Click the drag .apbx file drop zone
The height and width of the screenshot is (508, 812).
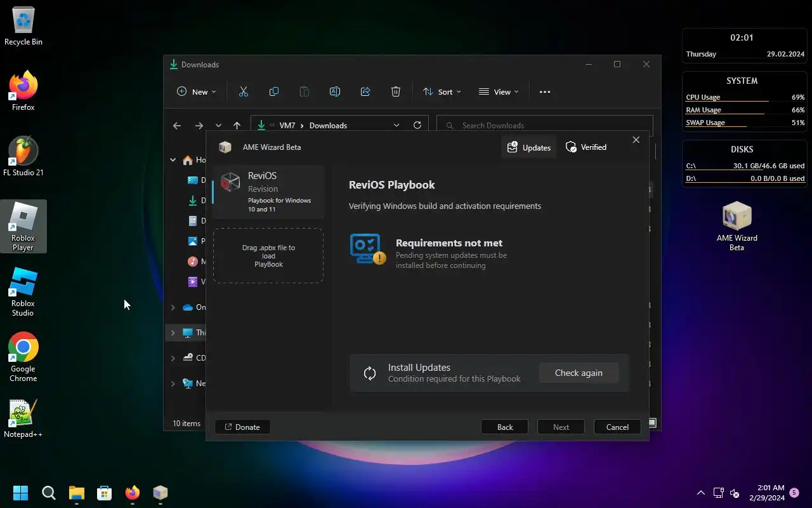click(268, 256)
